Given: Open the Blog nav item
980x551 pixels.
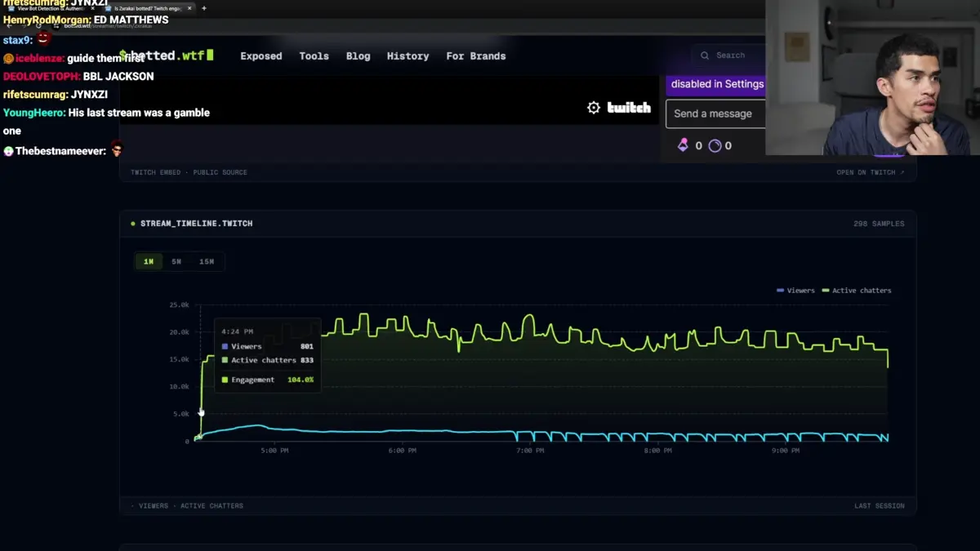Looking at the screenshot, I should click(358, 56).
